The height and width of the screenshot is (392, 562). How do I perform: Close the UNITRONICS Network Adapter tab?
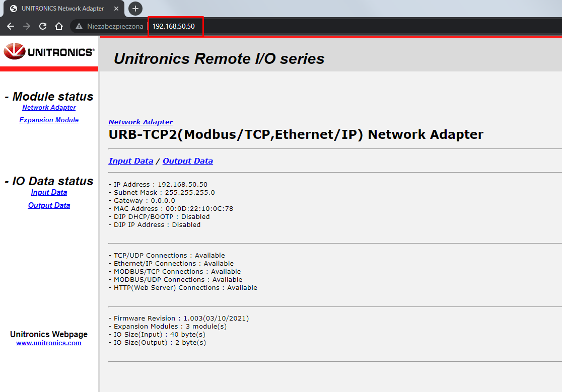[116, 9]
